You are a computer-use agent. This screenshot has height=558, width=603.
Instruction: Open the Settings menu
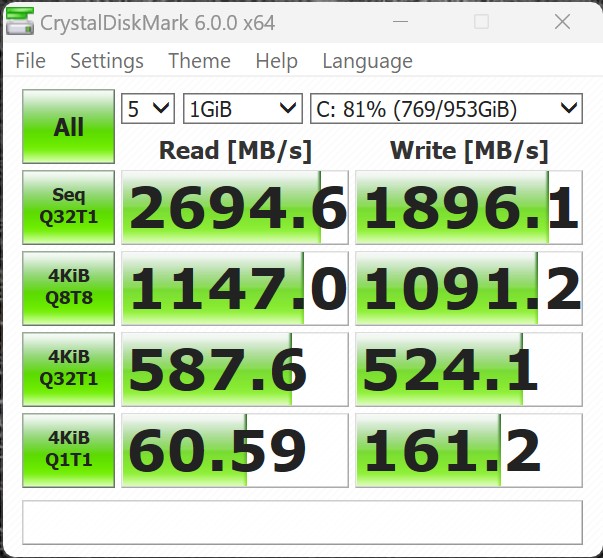point(106,61)
